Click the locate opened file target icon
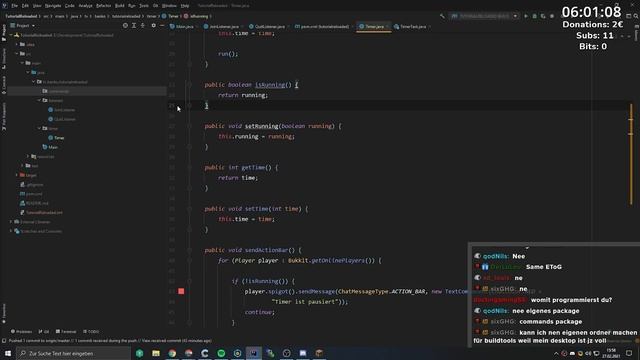The image size is (640, 360). tap(125, 26)
